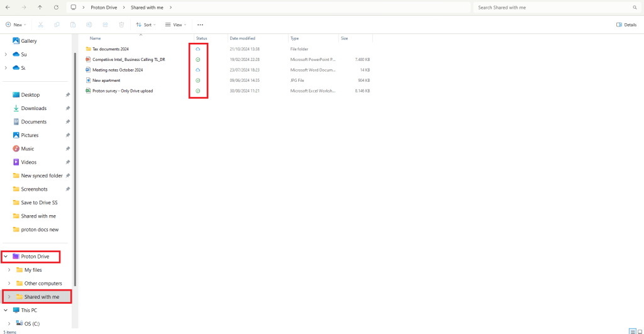Click the Rename toolbar icon

89,25
